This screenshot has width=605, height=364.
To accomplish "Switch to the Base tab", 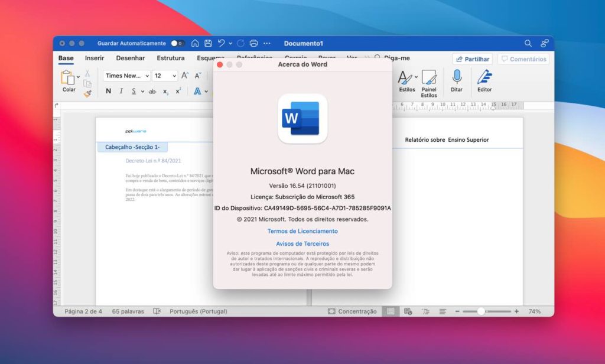I will coord(66,58).
